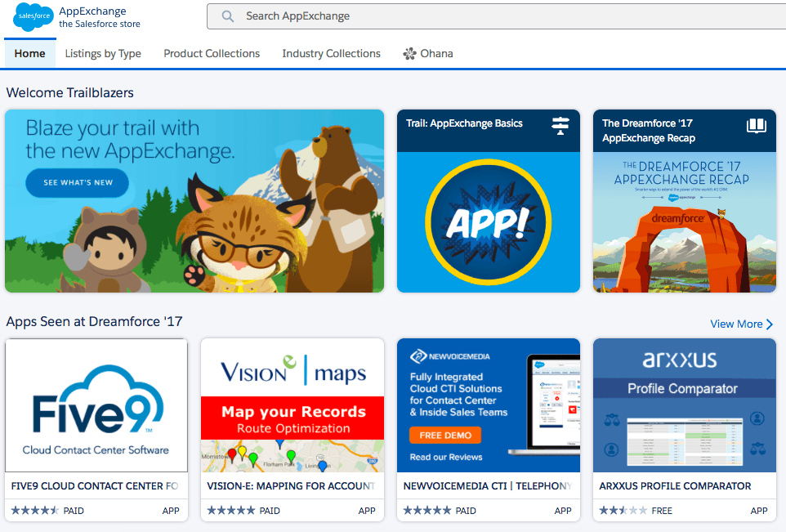Open Vision-e Mapping for Account listing title
The width and height of the screenshot is (786, 532).
point(291,486)
